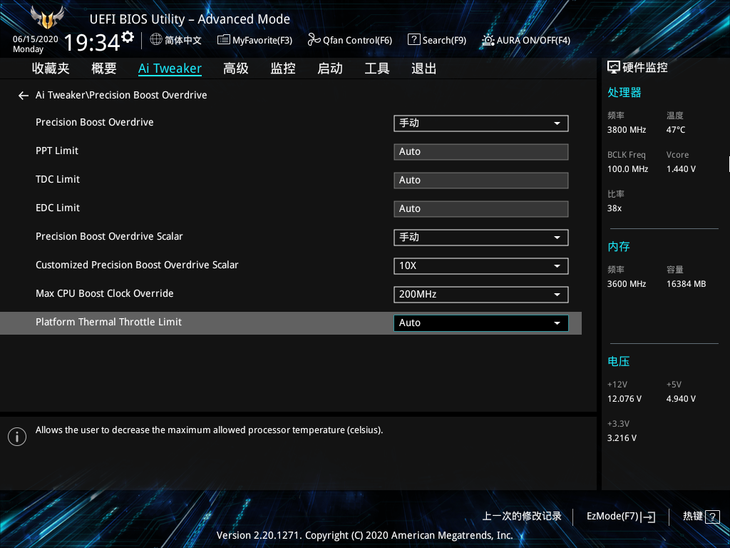Expand Max CPU Boost Clock Override dropdown

(x=480, y=294)
